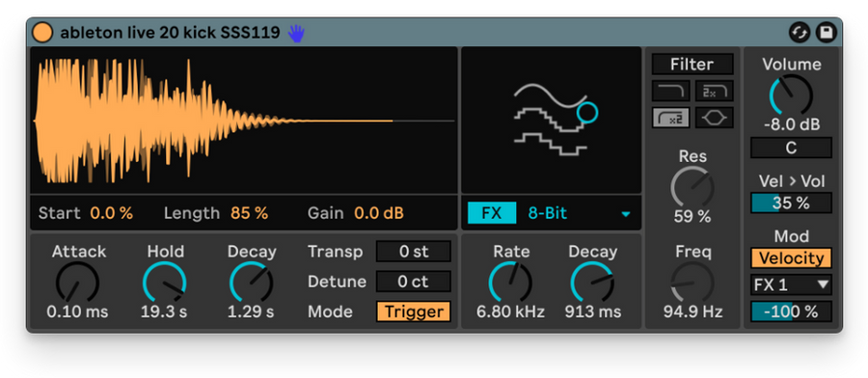Screen dimensions: 868x378
Task: Click the -100 % mod amount slider
Action: (x=791, y=311)
